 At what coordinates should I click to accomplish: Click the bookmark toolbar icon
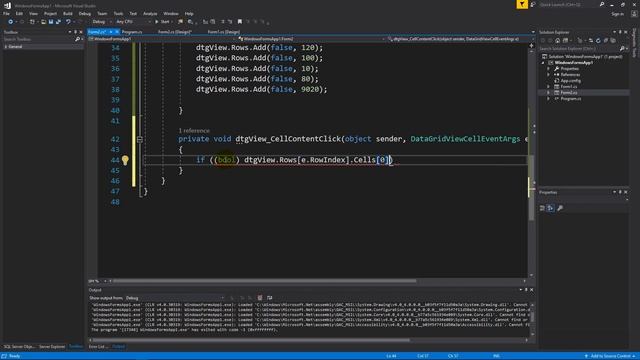tap(240, 22)
